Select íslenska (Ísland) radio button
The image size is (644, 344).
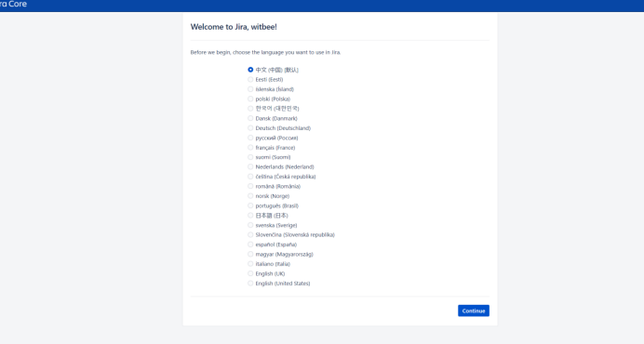coord(250,89)
